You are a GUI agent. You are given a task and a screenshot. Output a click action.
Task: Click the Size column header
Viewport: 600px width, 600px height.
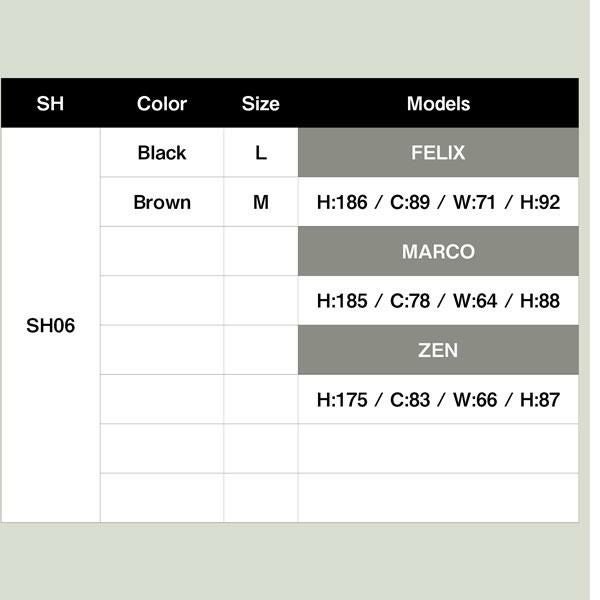261,104
